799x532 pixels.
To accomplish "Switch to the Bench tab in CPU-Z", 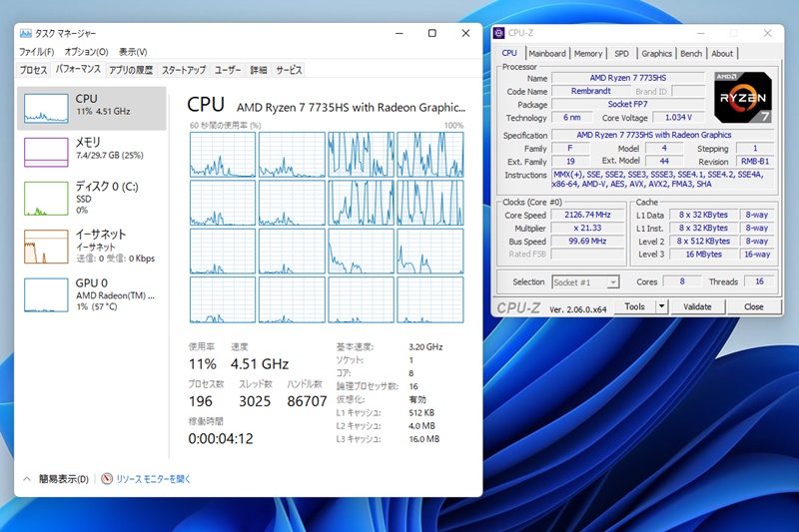I will (690, 54).
